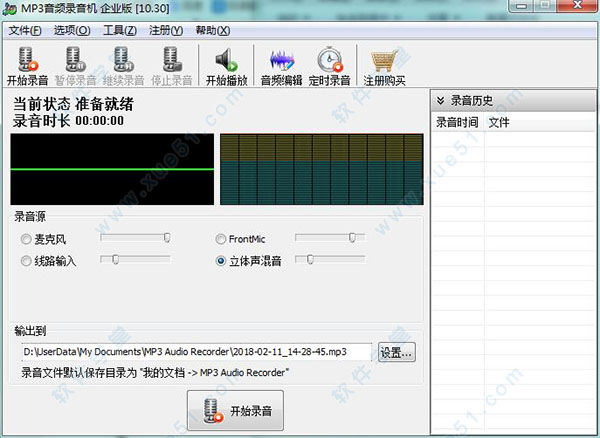This screenshot has width=600, height=438.
Task: Start playback with 开始播放 speaker icon
Action: click(x=227, y=60)
